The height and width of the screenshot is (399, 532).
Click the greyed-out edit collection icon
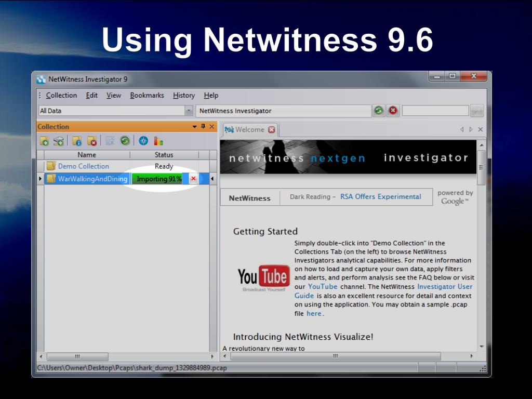pos(110,140)
